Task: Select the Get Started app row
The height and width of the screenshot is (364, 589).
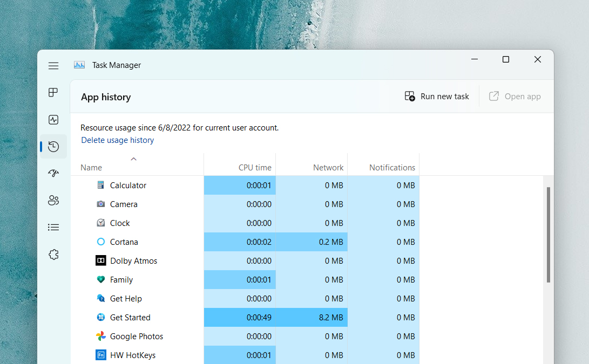Action: (x=130, y=318)
